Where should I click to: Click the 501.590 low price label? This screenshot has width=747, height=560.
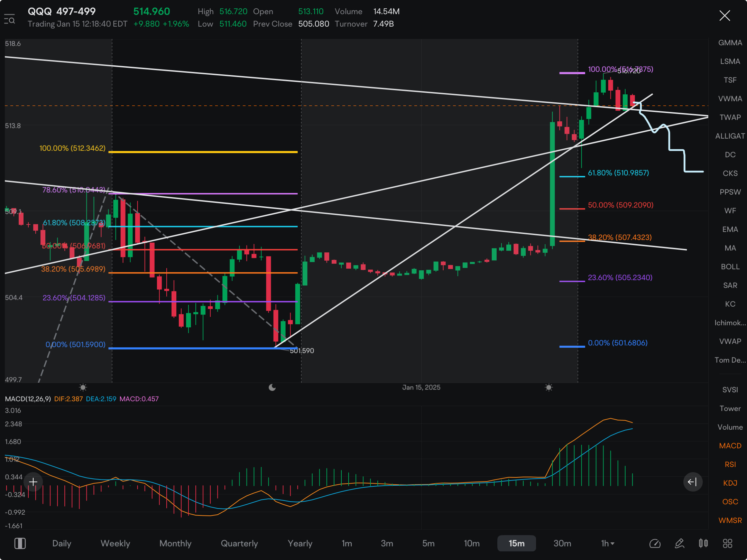tap(302, 351)
